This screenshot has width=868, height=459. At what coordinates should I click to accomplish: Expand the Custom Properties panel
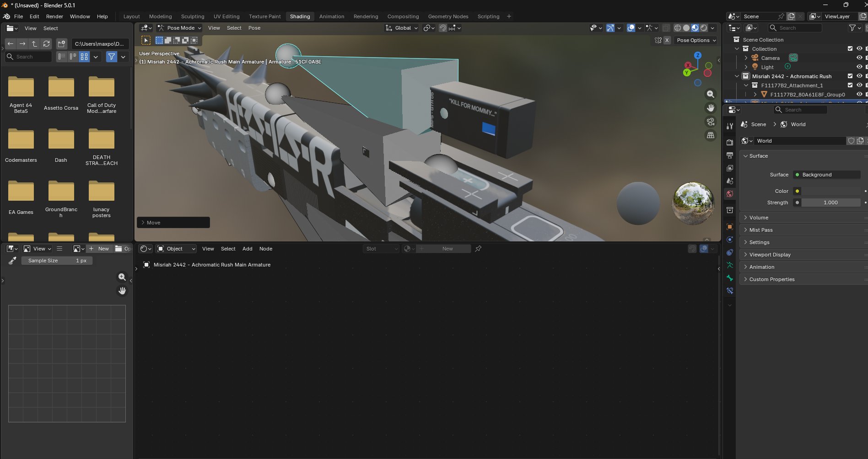tap(804, 279)
